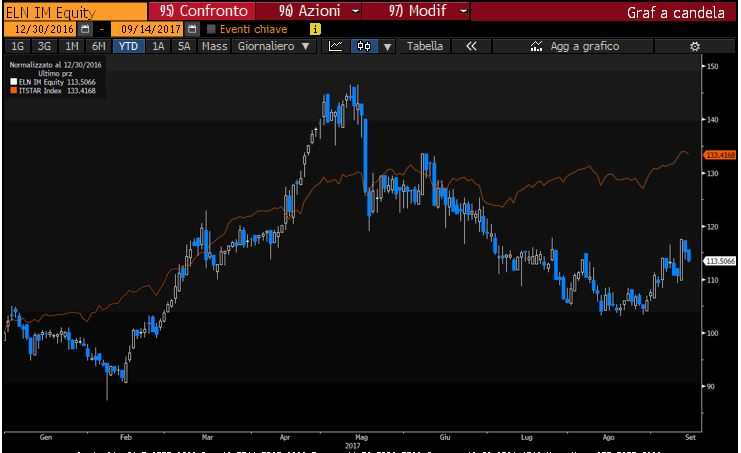Click the 90 value on price axis
This screenshot has width=741, height=453.
(710, 386)
